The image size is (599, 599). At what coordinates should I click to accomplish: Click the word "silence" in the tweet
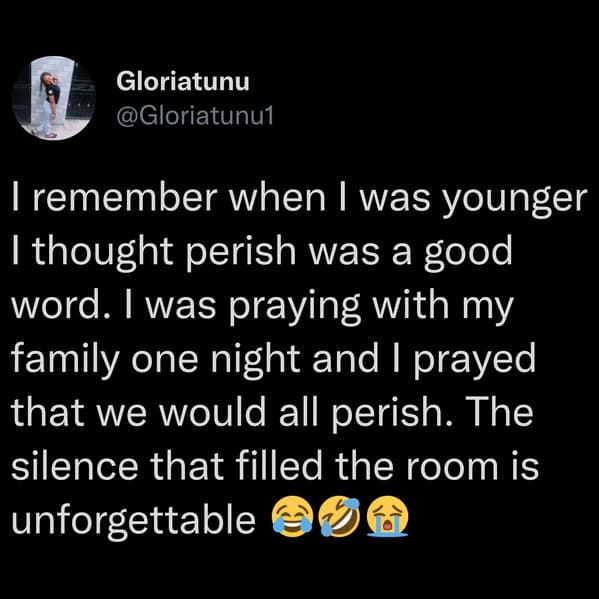tap(74, 465)
